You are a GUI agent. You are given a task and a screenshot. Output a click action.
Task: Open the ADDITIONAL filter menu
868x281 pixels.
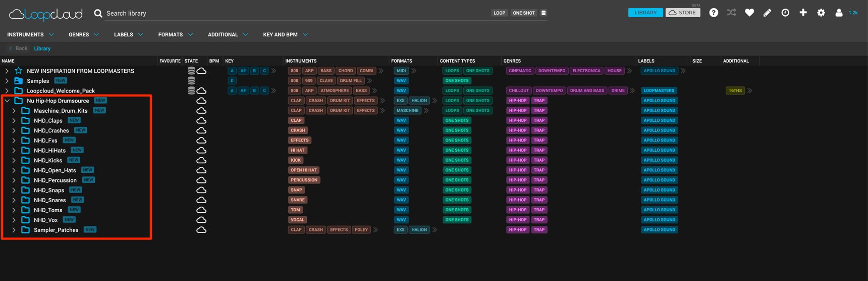click(x=228, y=34)
